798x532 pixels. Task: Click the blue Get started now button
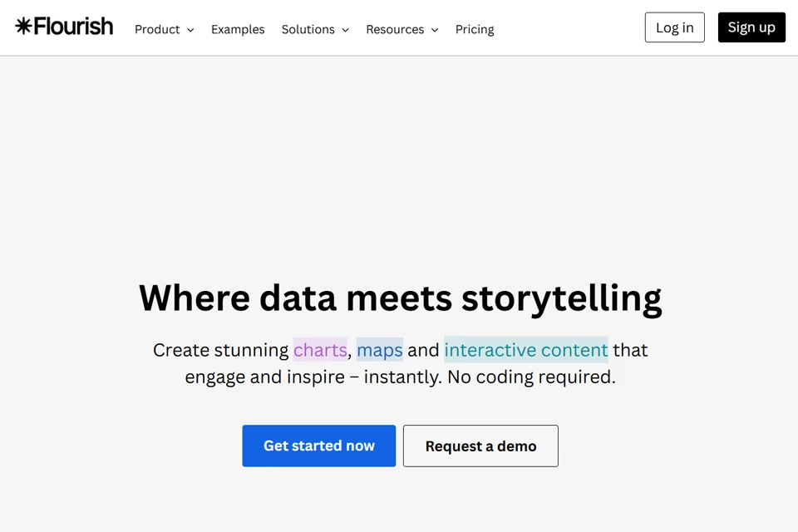click(318, 446)
